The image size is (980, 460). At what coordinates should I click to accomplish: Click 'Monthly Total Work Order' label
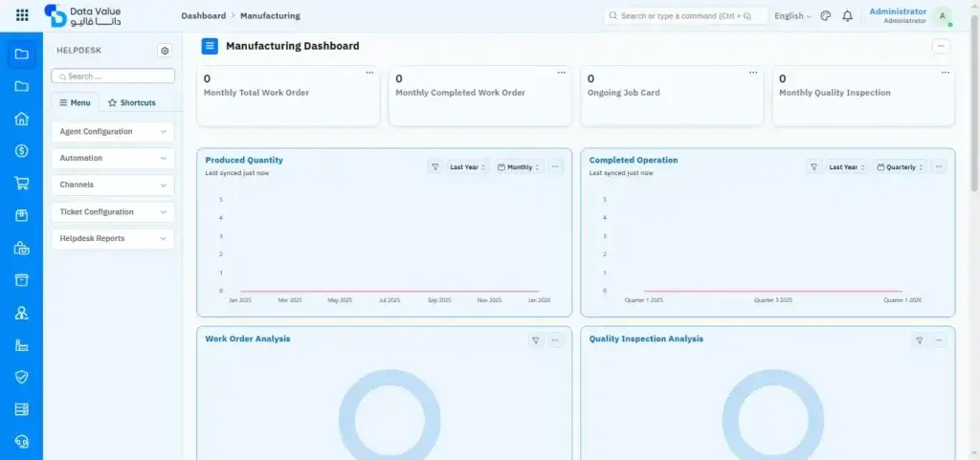[x=256, y=93]
